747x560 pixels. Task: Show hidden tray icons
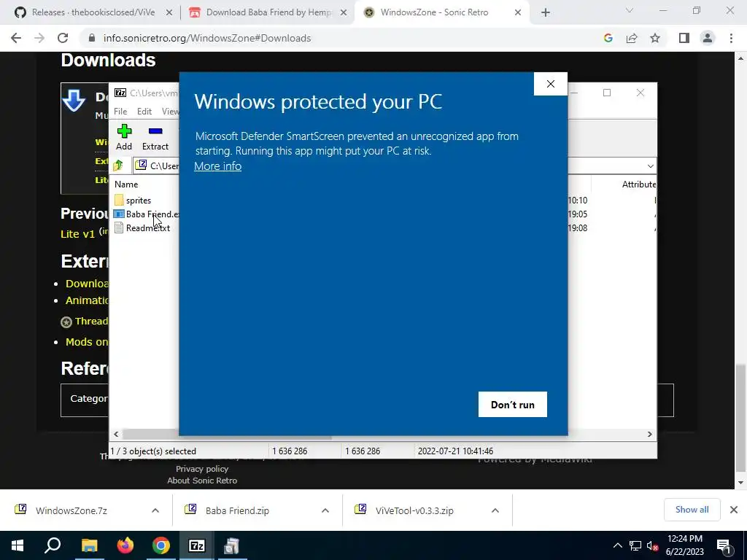point(617,545)
